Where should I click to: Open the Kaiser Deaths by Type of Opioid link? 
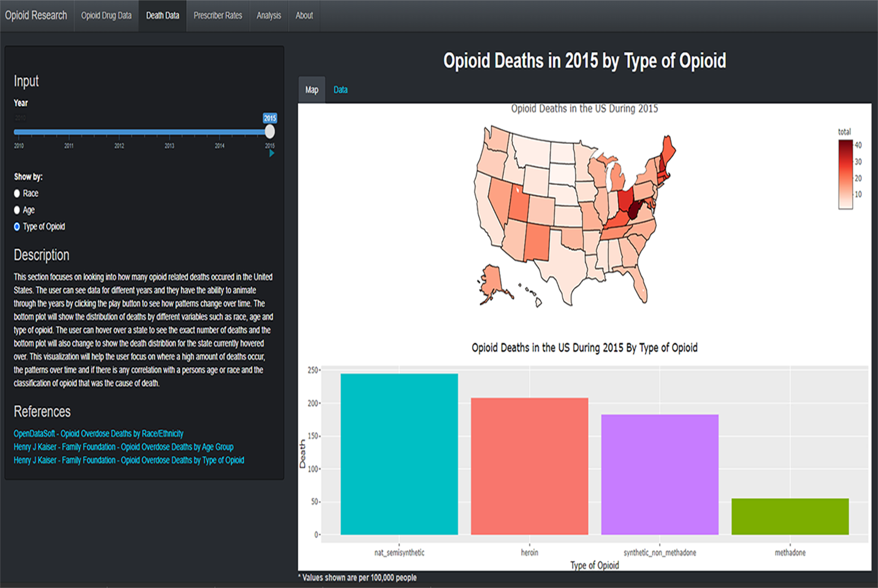[x=129, y=460]
